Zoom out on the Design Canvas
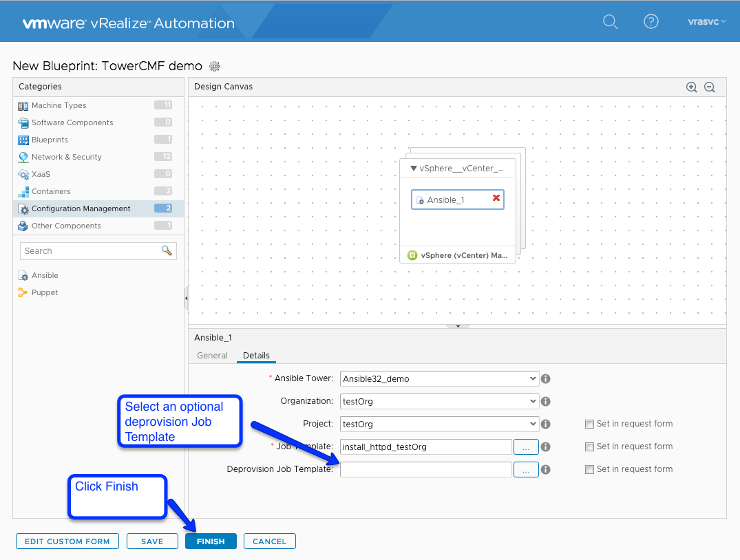This screenshot has width=740, height=560. pyautogui.click(x=709, y=87)
